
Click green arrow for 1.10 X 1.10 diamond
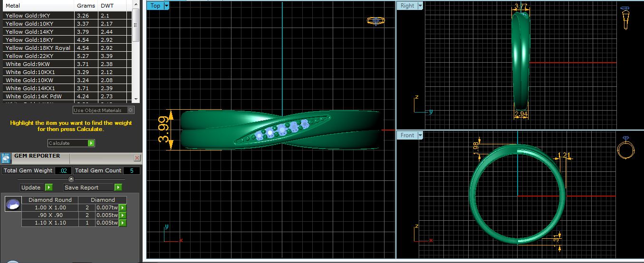pos(123,223)
